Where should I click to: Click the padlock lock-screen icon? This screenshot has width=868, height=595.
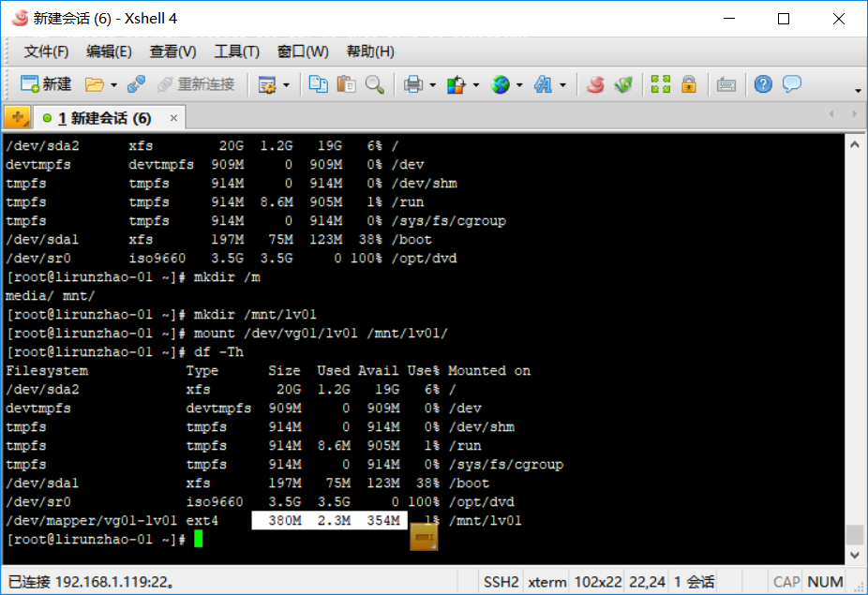pos(689,84)
